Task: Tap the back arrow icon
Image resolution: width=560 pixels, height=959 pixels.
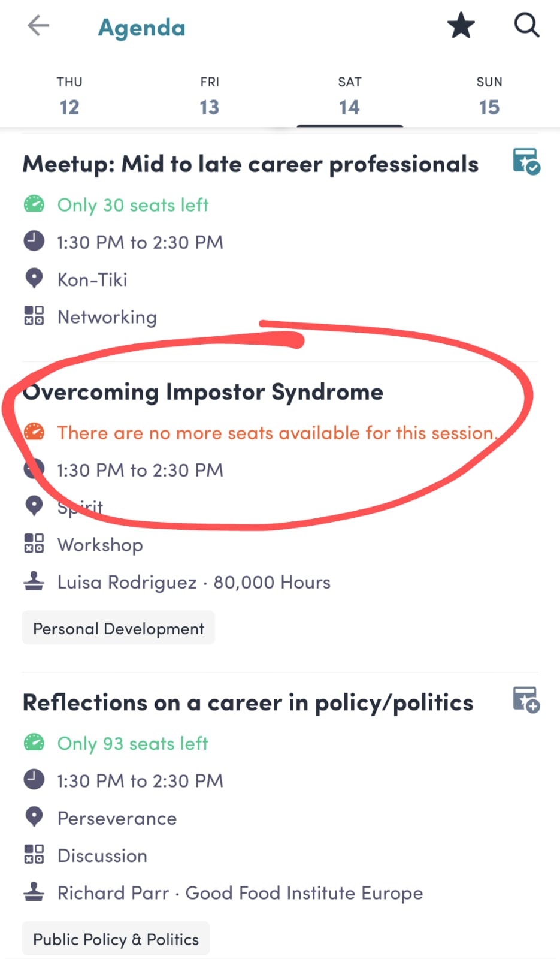Action: click(x=38, y=26)
